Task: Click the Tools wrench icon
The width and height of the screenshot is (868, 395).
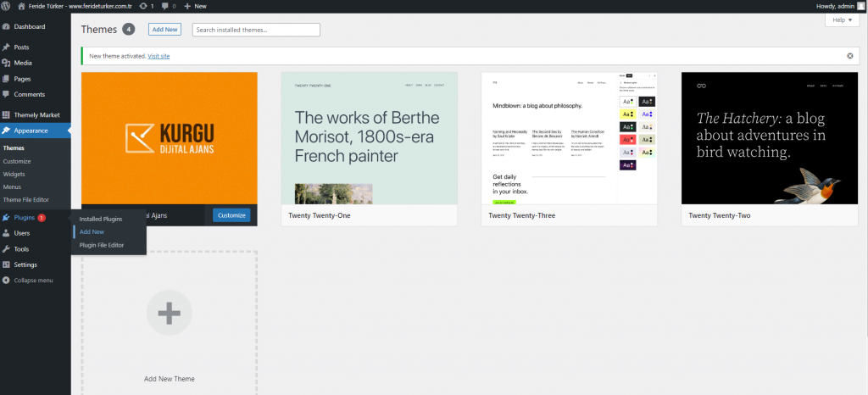Action: click(6, 249)
